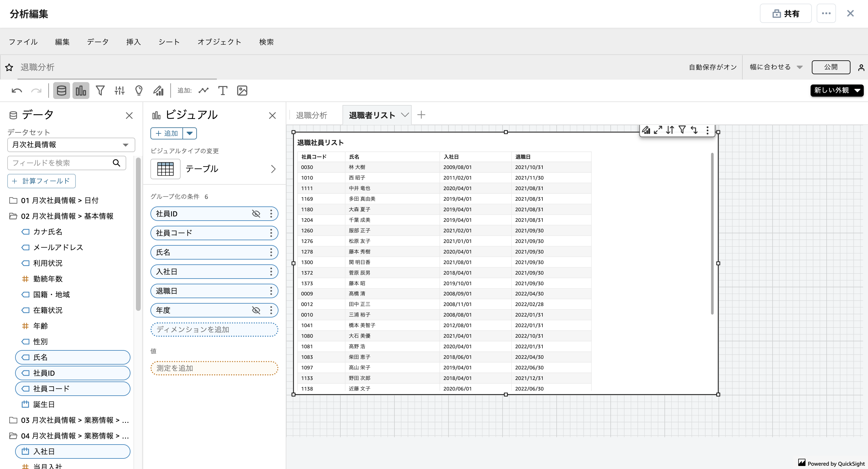The image size is (868, 469).
Task: Star the 退職分析 analysis title
Action: pyautogui.click(x=9, y=67)
